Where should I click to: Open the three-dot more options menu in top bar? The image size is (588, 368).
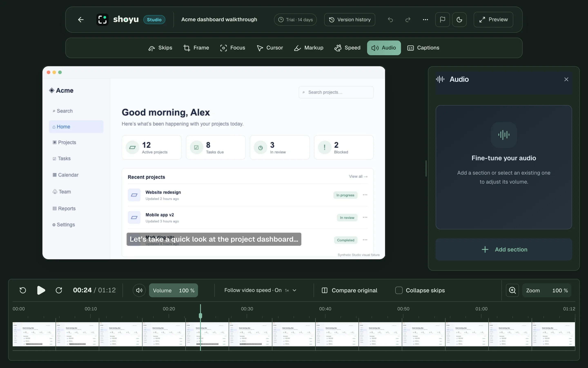(425, 19)
